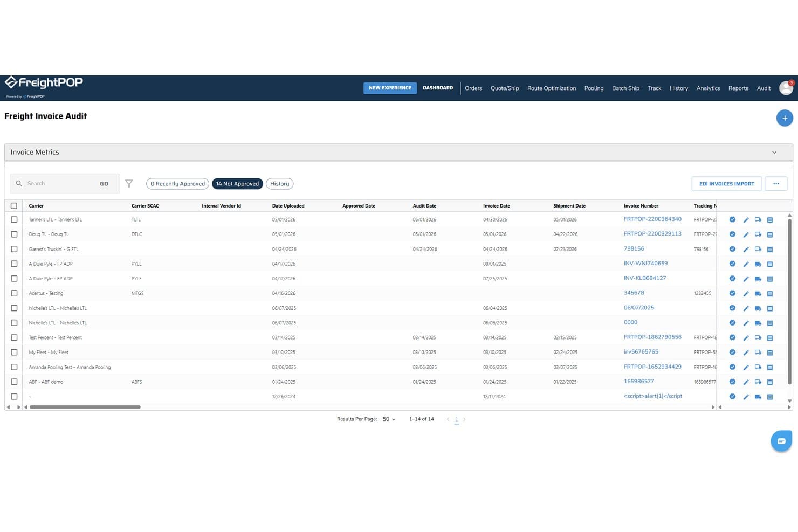Go to Route Optimization

[552, 88]
